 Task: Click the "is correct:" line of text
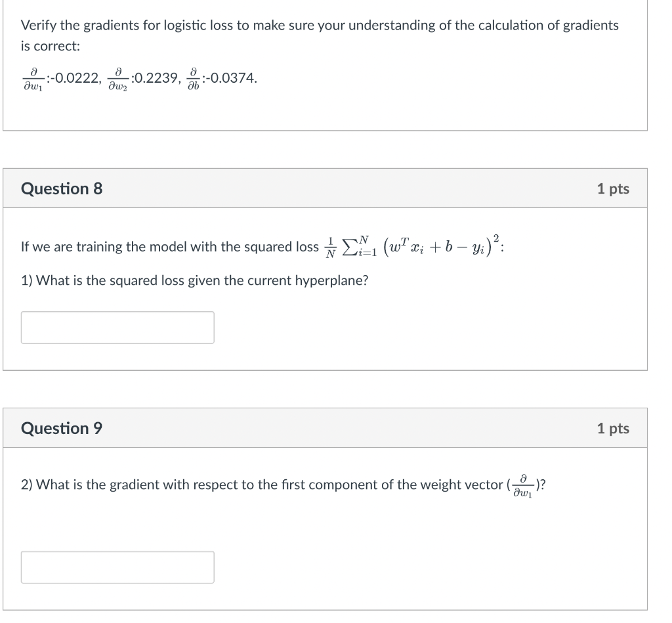point(51,47)
